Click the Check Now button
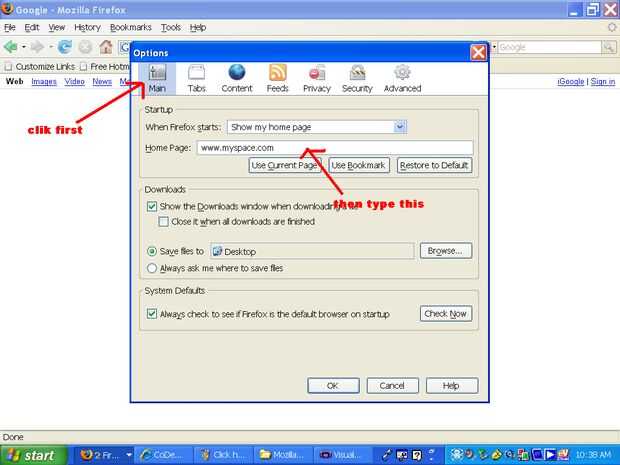620x465 pixels. pyautogui.click(x=446, y=314)
